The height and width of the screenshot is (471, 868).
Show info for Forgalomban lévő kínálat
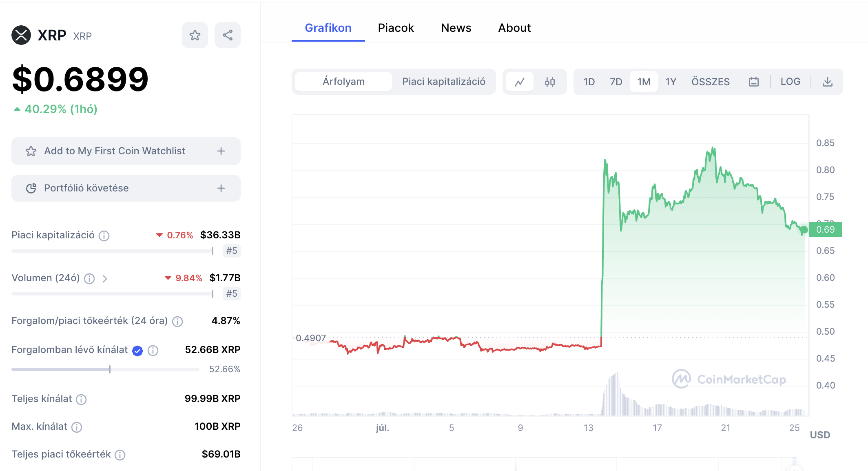[153, 350]
